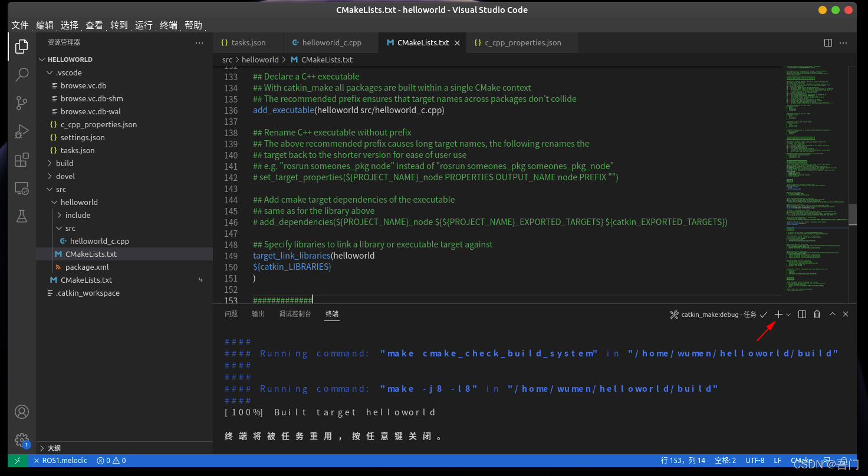Click UTF-8 encoding in status bar
Image resolution: width=868 pixels, height=476 pixels.
click(x=755, y=460)
